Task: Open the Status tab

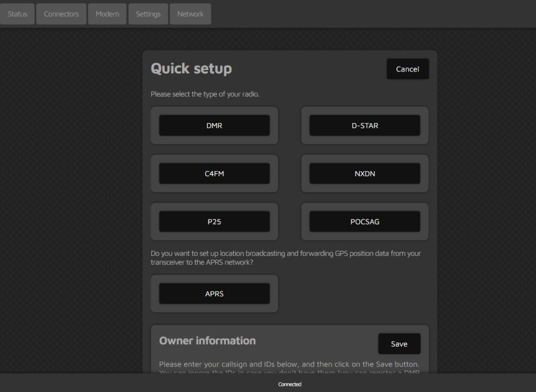Action: click(x=17, y=14)
